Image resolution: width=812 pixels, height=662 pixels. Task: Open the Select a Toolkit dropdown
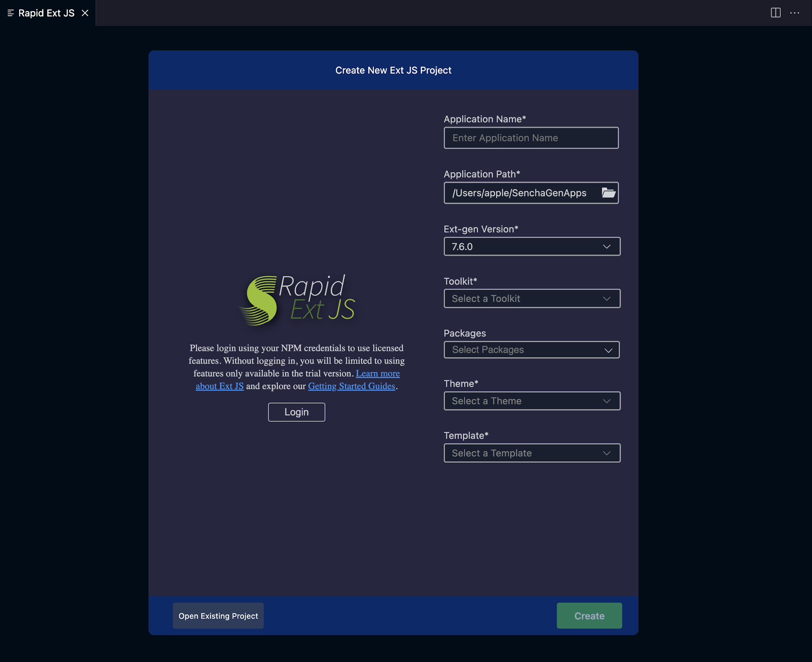532,298
